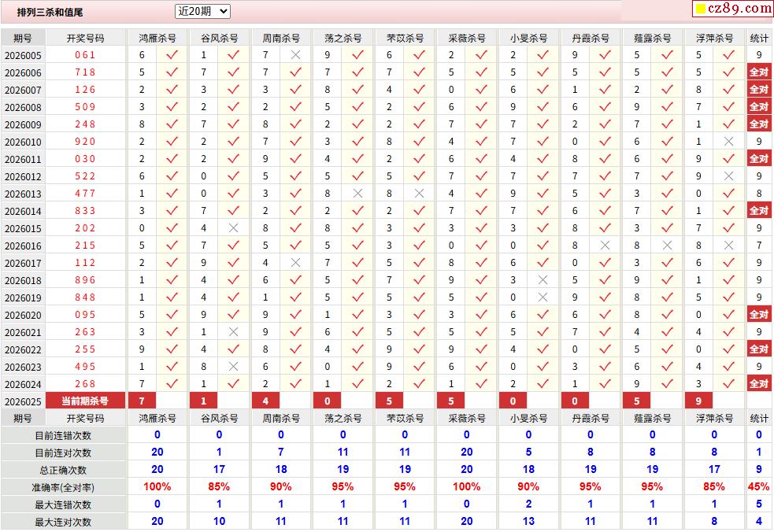Click the winning number 061 for period 2026005
774x532 pixels.
click(85, 55)
